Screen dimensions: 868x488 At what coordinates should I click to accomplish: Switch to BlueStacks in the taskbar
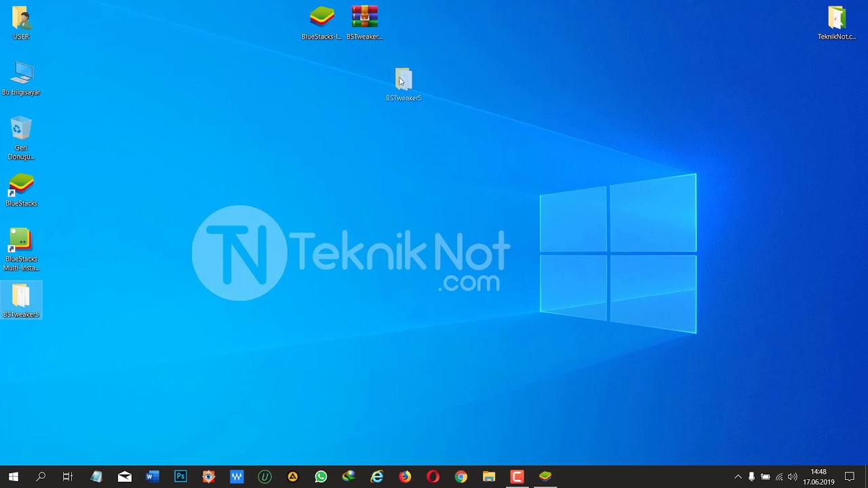[x=545, y=476]
